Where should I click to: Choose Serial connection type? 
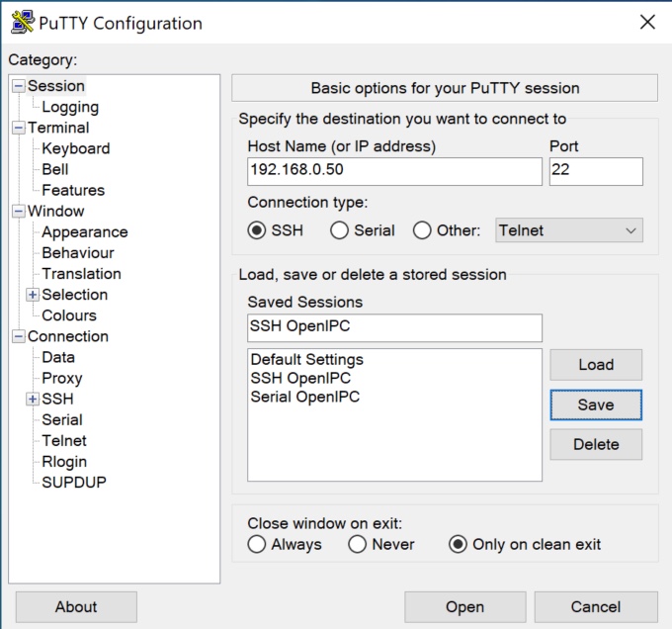340,230
